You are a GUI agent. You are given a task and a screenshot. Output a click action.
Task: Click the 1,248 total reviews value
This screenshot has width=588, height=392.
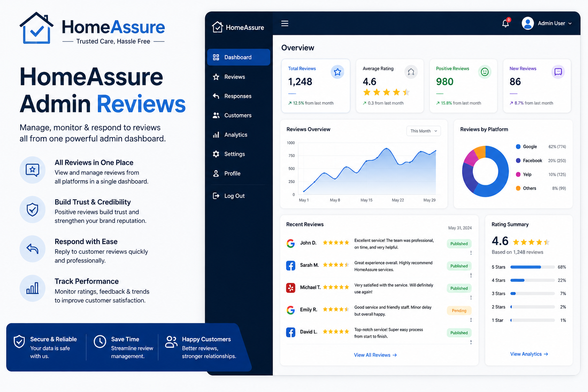tap(300, 82)
